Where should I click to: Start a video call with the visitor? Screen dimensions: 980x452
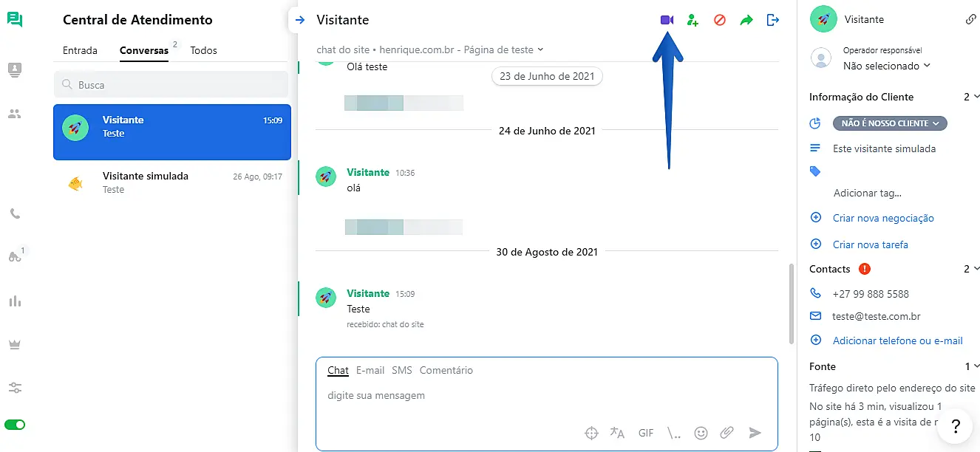[667, 20]
